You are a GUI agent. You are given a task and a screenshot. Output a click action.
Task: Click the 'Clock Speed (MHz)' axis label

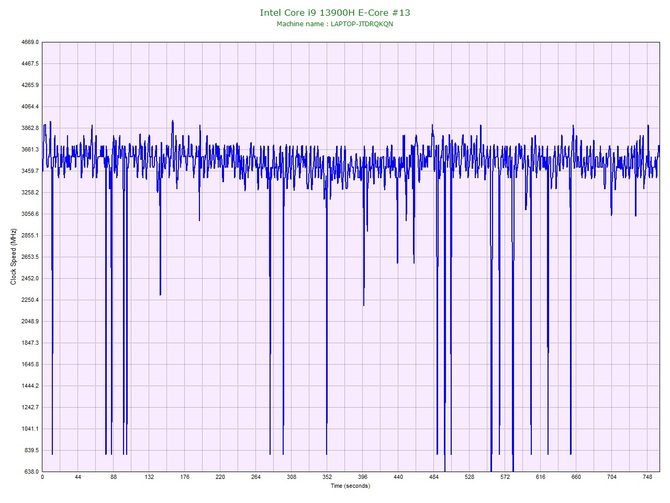tap(13, 257)
